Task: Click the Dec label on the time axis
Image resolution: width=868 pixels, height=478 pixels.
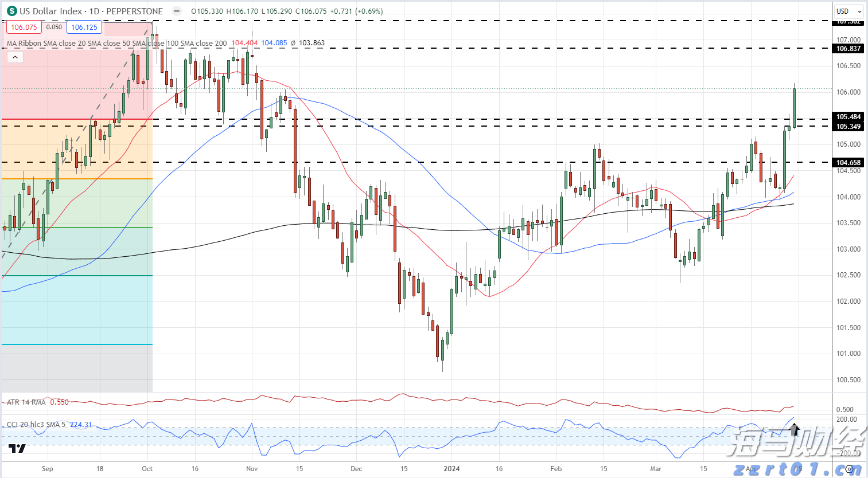Action: [356, 469]
